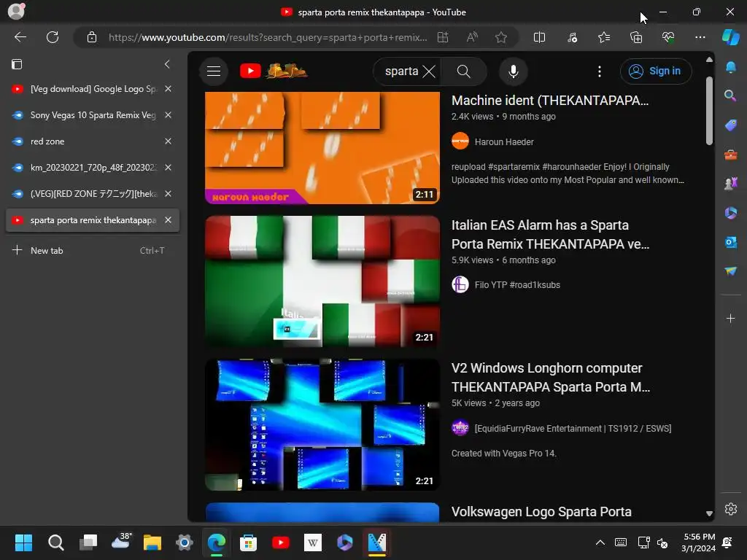Submit search with magnifier button

tap(463, 71)
